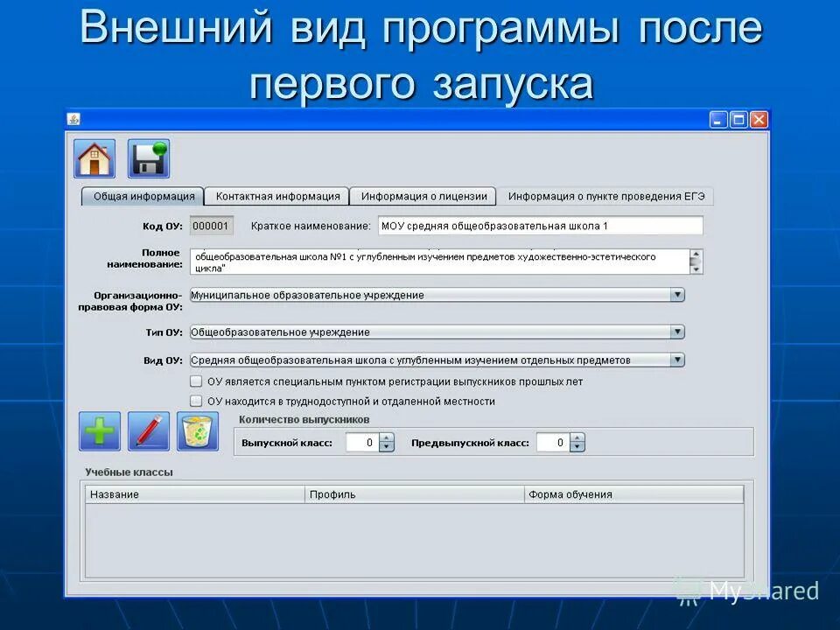Close the program window
The height and width of the screenshot is (630, 840).
coord(759,120)
